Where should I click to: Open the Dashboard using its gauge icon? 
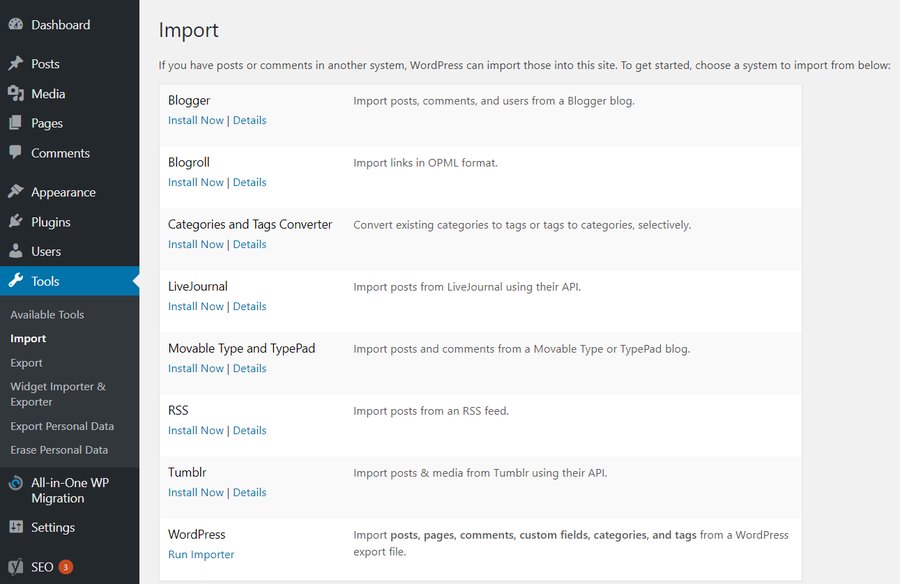coord(16,24)
